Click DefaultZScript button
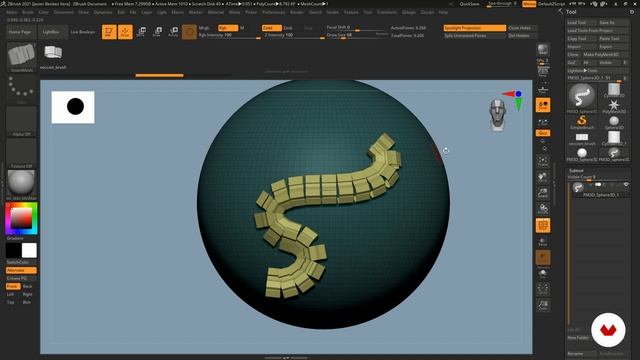640x360 pixels. point(551,4)
